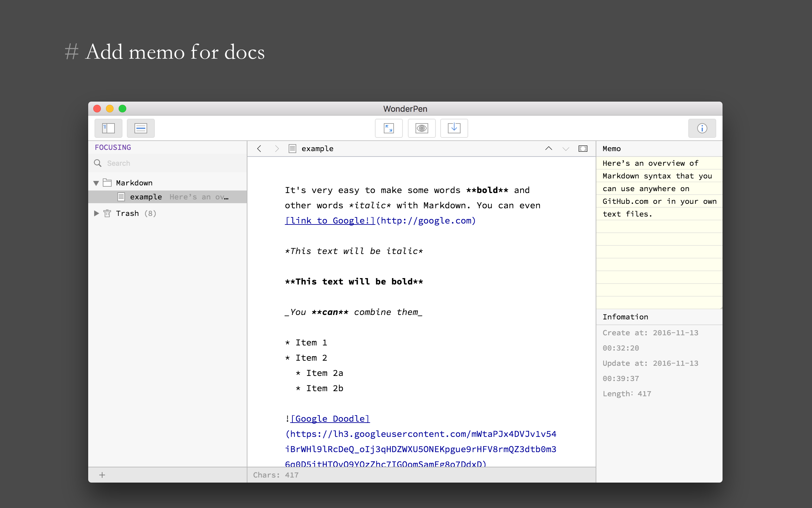This screenshot has width=812, height=508.
Task: Click the http://google.com URL text
Action: coord(426,221)
